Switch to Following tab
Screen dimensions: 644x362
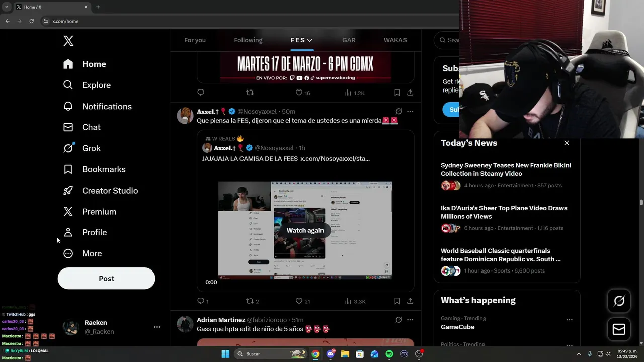pyautogui.click(x=248, y=40)
